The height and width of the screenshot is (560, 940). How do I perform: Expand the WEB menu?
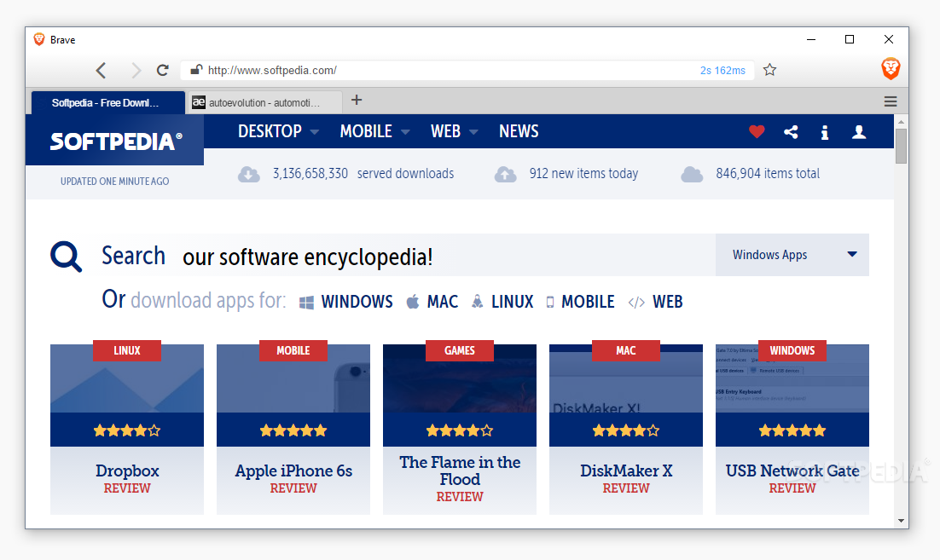455,131
